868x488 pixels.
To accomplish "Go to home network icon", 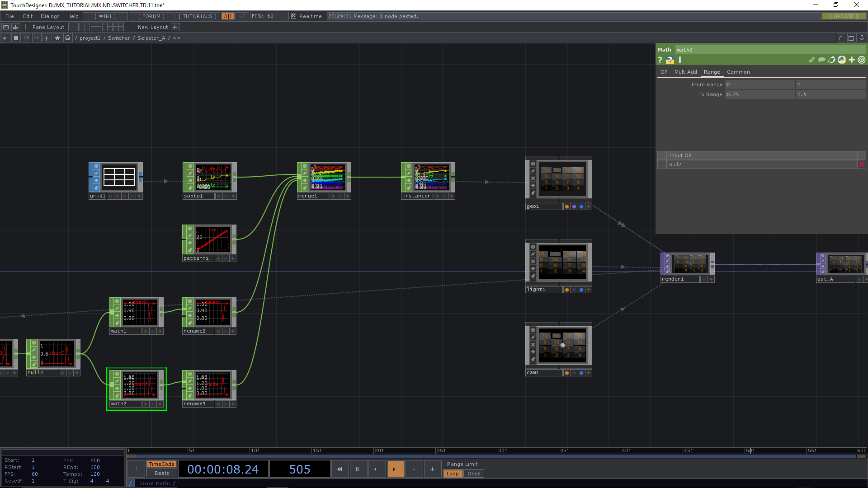I will pyautogui.click(x=67, y=38).
